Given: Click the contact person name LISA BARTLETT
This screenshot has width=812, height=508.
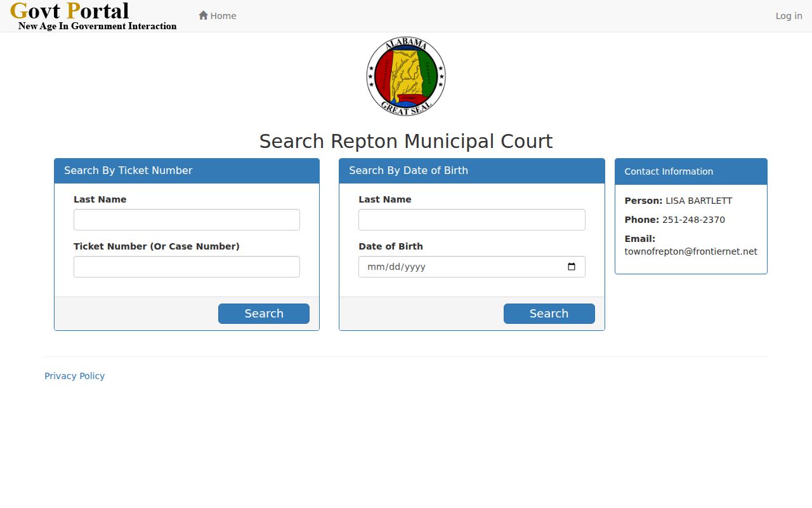Looking at the screenshot, I should point(698,201).
